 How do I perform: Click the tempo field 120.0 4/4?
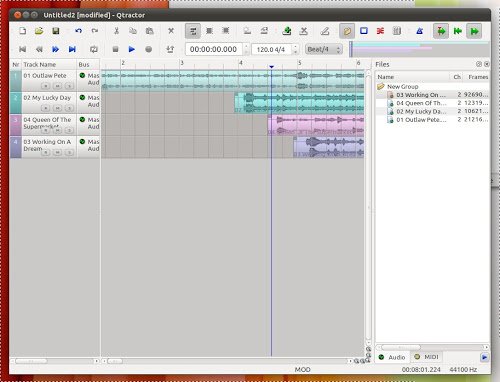tap(271, 49)
